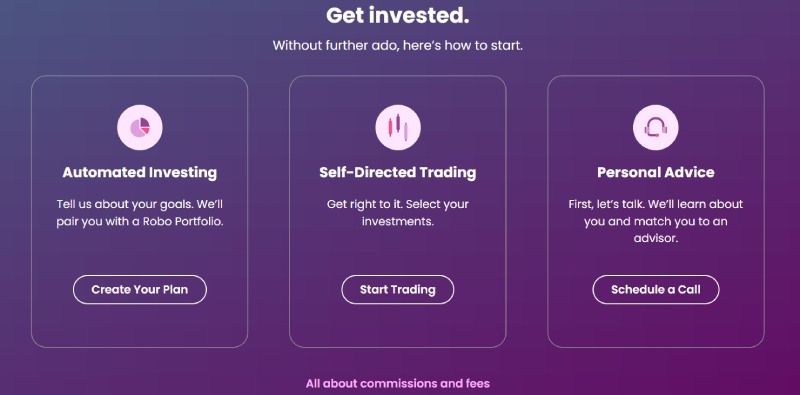Click the 'Get right to it' description text
The image size is (800, 395).
point(364,204)
